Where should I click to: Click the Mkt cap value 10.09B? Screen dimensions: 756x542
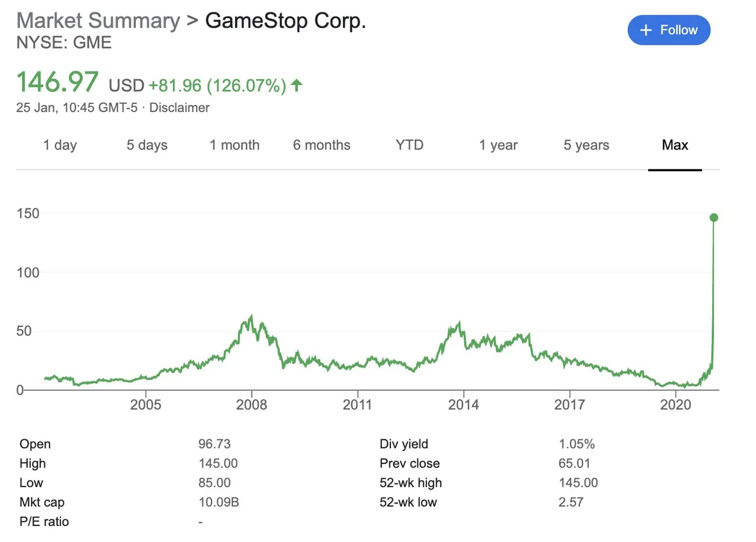[x=219, y=502]
